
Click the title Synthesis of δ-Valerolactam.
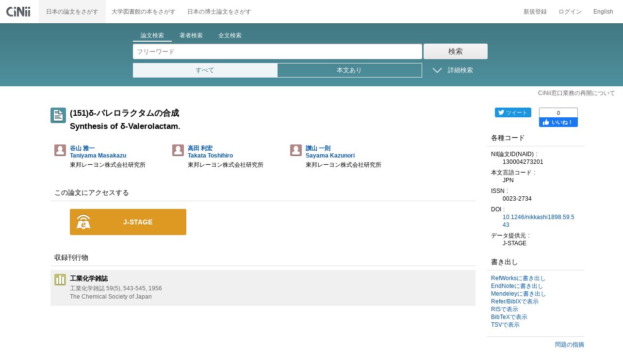coord(125,127)
